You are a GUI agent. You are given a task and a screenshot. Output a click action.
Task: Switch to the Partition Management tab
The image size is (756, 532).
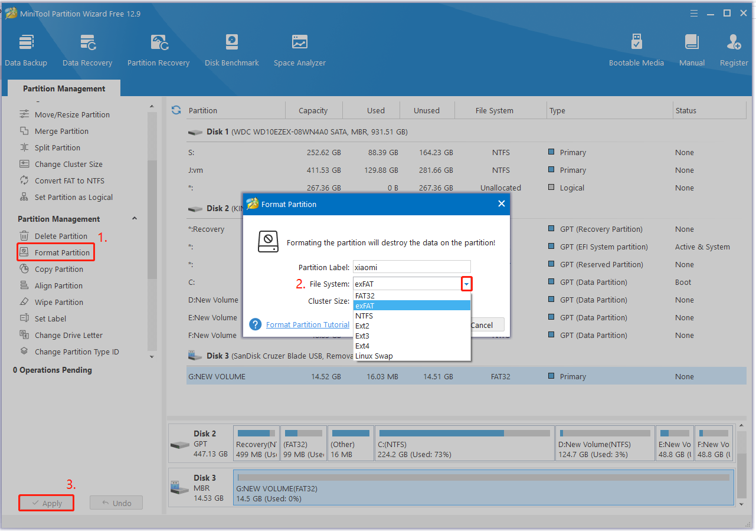pos(64,88)
